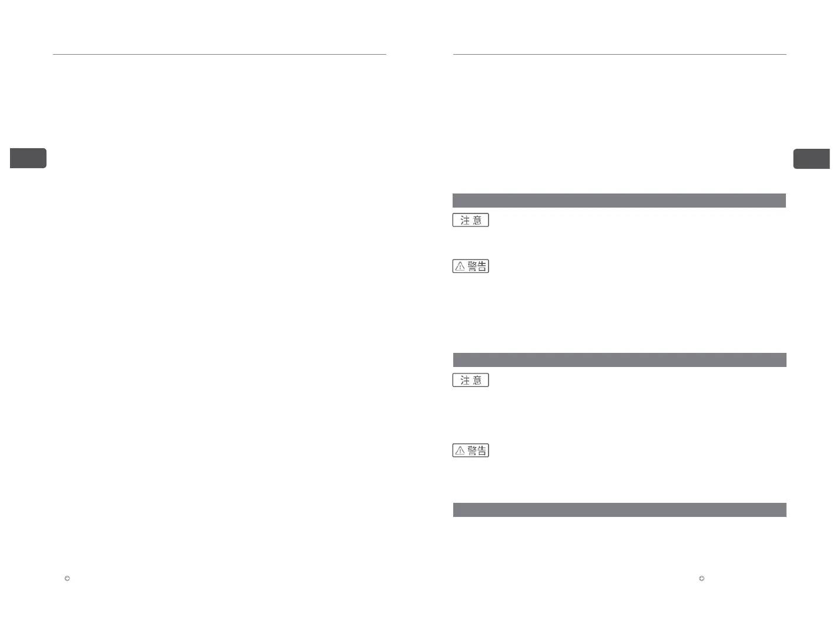840x624 pixels.
Task: Click the middle gray section header bar
Action: pyautogui.click(x=620, y=360)
